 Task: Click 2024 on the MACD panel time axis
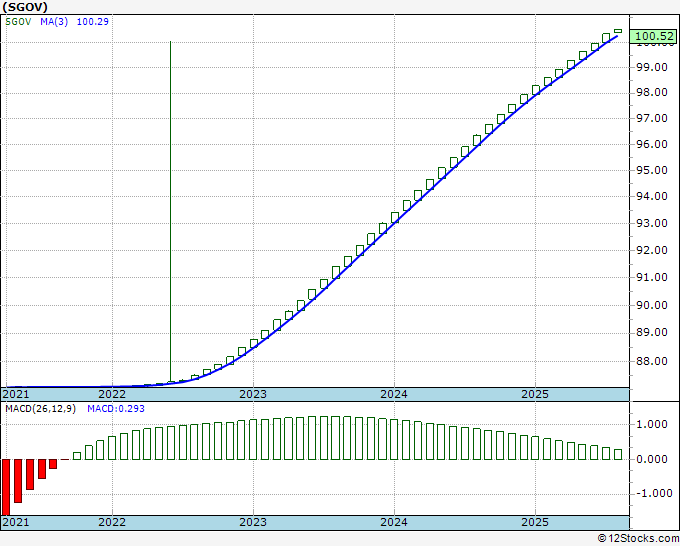(394, 522)
